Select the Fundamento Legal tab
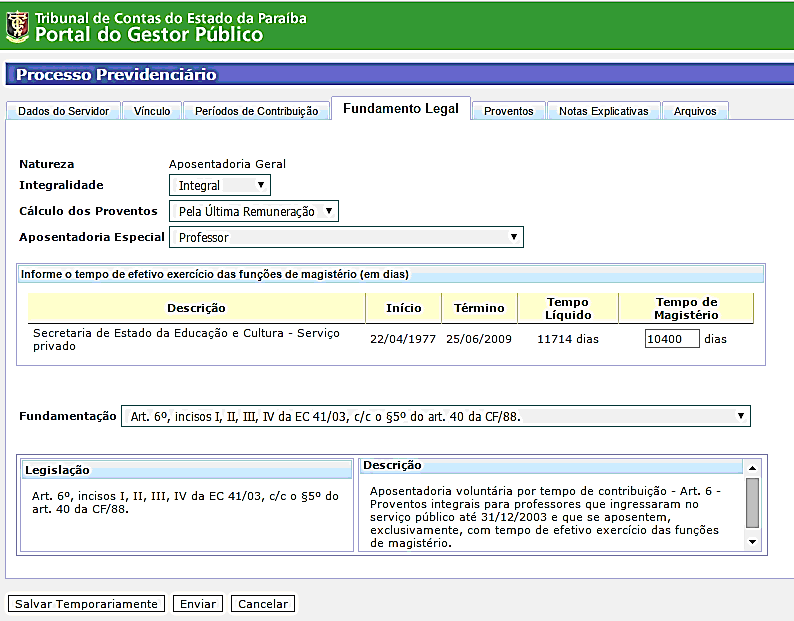This screenshot has width=794, height=621. (x=401, y=109)
